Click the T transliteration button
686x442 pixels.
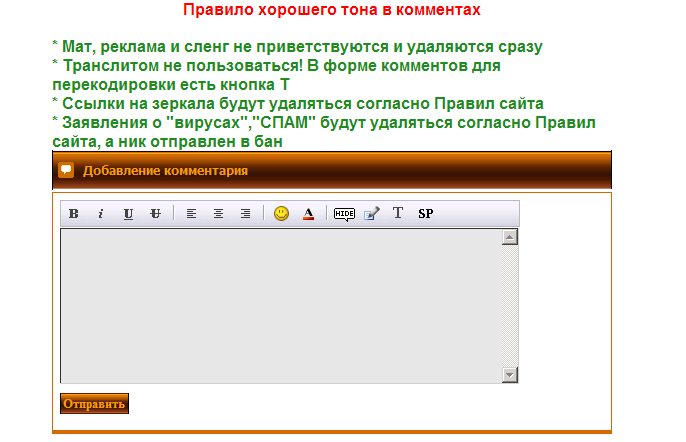coord(398,213)
